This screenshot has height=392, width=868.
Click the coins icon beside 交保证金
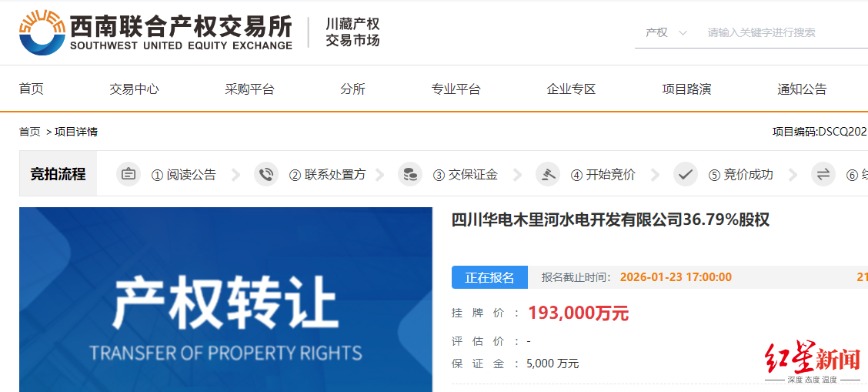pos(410,175)
